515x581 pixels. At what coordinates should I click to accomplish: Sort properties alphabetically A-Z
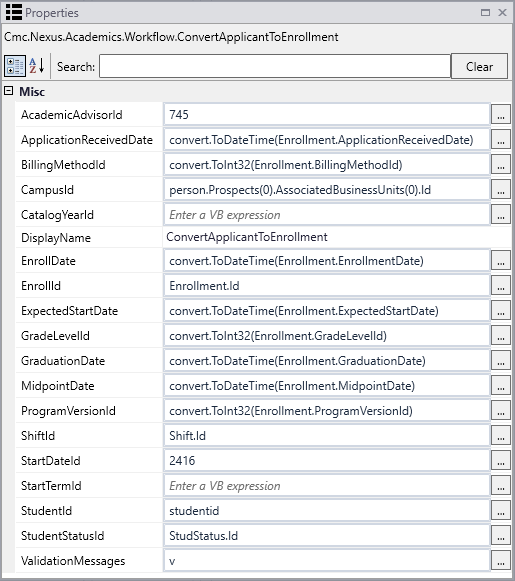[37, 66]
